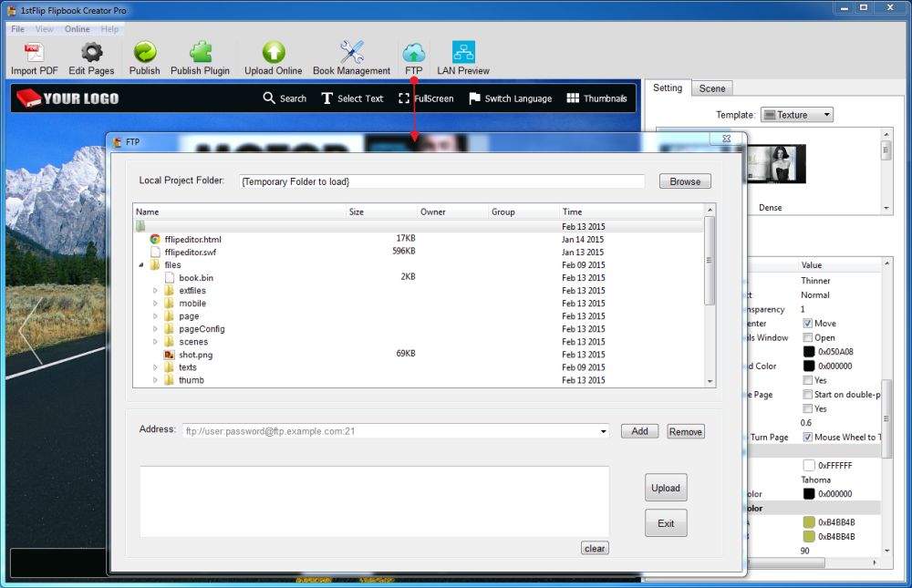Screen dimensions: 912x588
Task: Expand the extfiles folder node
Action: [156, 291]
